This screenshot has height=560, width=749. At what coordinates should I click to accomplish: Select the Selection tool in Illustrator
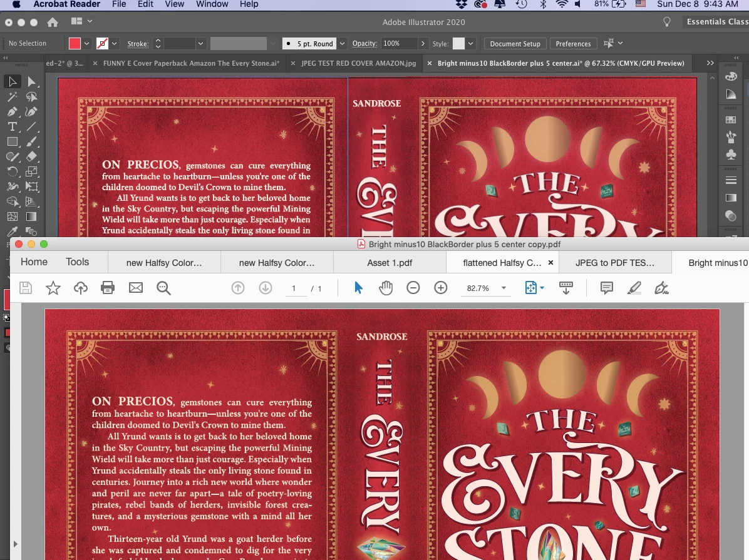13,81
